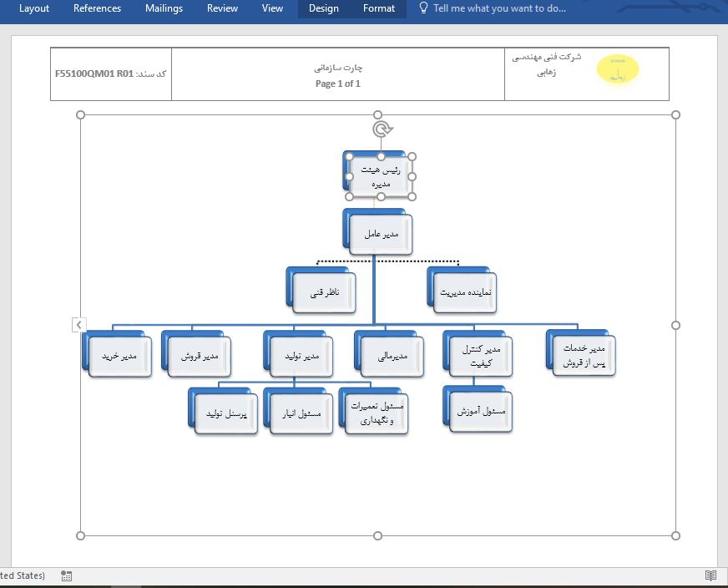Expand the SmartArt text pane arrow

pyautogui.click(x=78, y=325)
